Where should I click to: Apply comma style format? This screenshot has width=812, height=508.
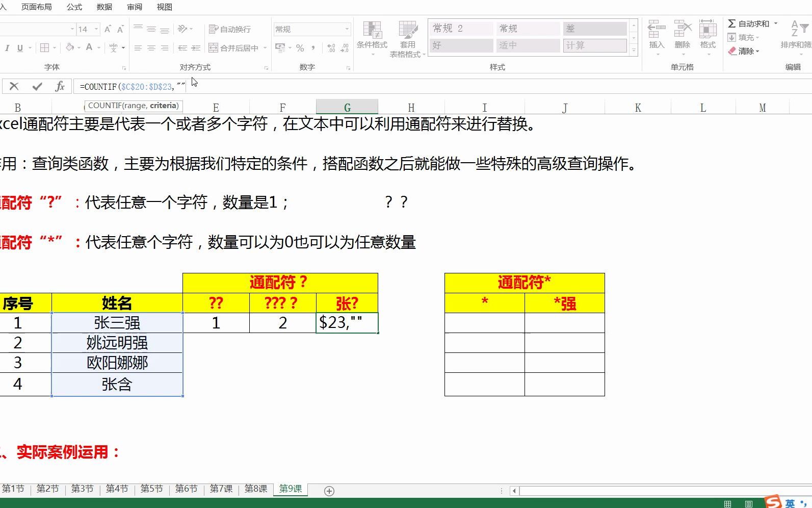[313, 48]
